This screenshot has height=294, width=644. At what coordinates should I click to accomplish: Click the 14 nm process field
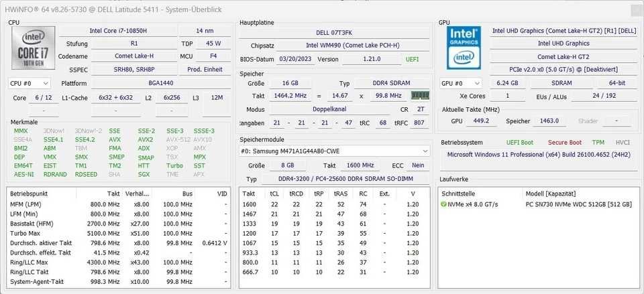coord(205,31)
